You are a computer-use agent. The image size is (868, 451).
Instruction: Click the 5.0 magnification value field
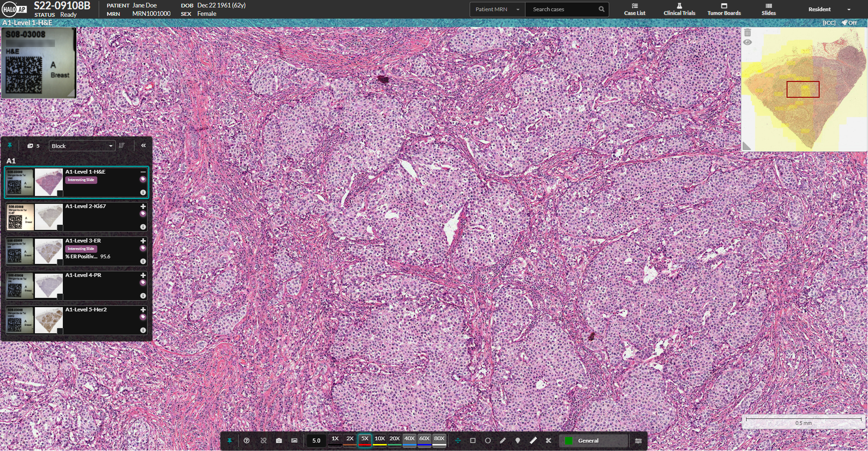pyautogui.click(x=316, y=441)
